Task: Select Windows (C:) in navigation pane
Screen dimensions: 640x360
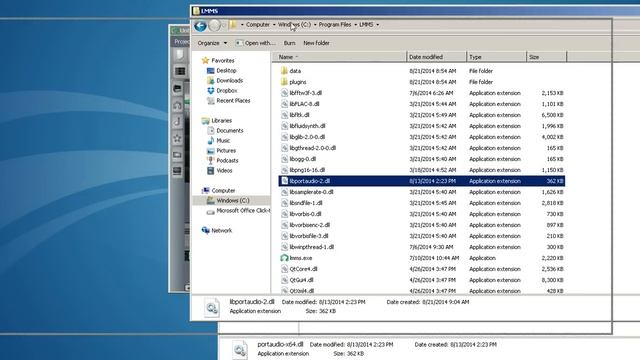Action: point(233,200)
